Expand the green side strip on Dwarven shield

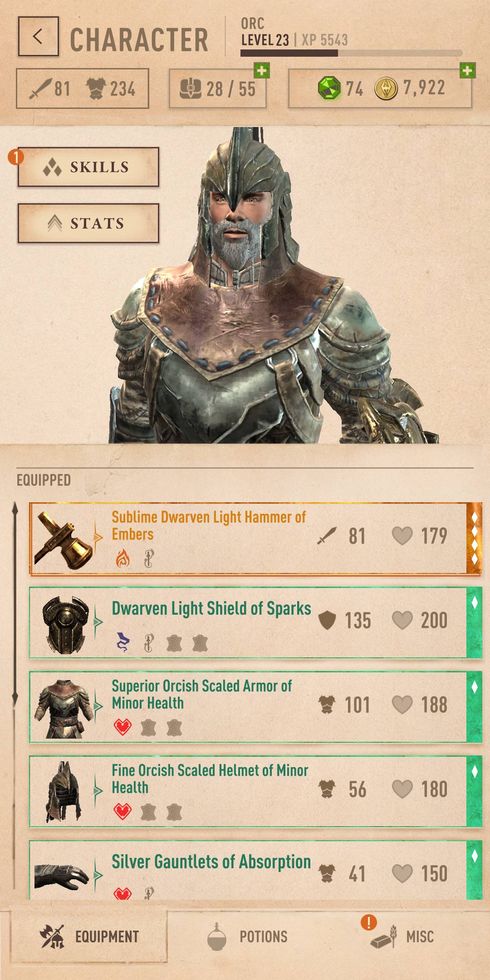(474, 622)
